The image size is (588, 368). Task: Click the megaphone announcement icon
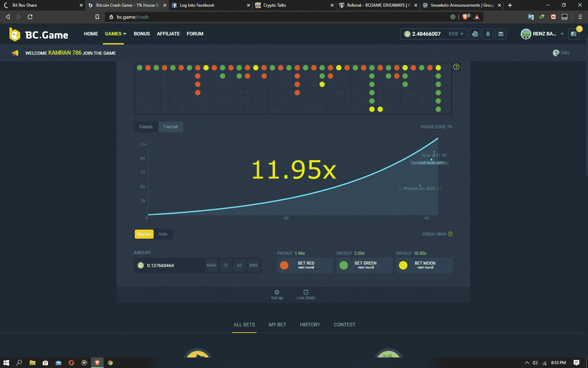[15, 53]
